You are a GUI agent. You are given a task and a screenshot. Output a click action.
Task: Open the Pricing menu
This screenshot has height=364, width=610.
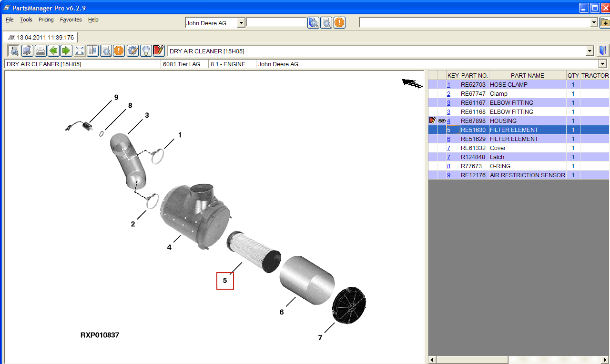[x=46, y=20]
